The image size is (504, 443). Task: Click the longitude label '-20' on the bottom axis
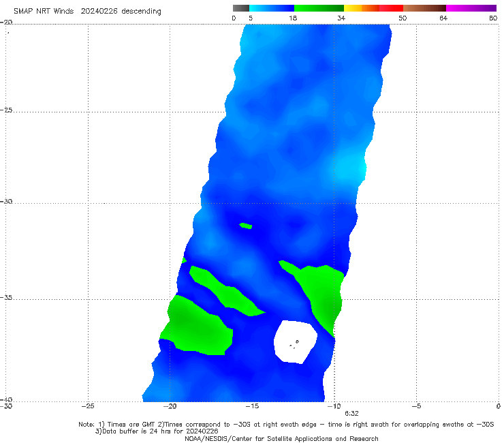click(x=170, y=406)
